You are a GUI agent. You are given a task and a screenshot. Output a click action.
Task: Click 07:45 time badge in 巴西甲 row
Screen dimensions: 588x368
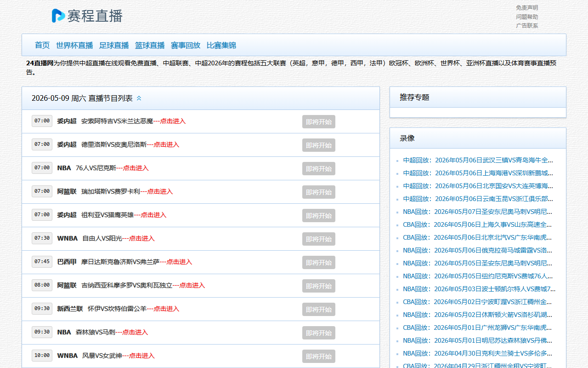pos(42,262)
